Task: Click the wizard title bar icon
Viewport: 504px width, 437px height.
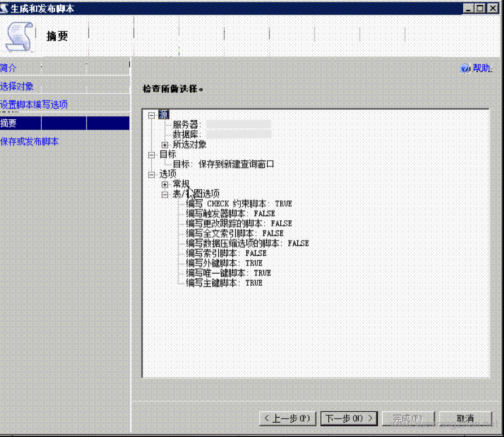Action: pyautogui.click(x=5, y=8)
